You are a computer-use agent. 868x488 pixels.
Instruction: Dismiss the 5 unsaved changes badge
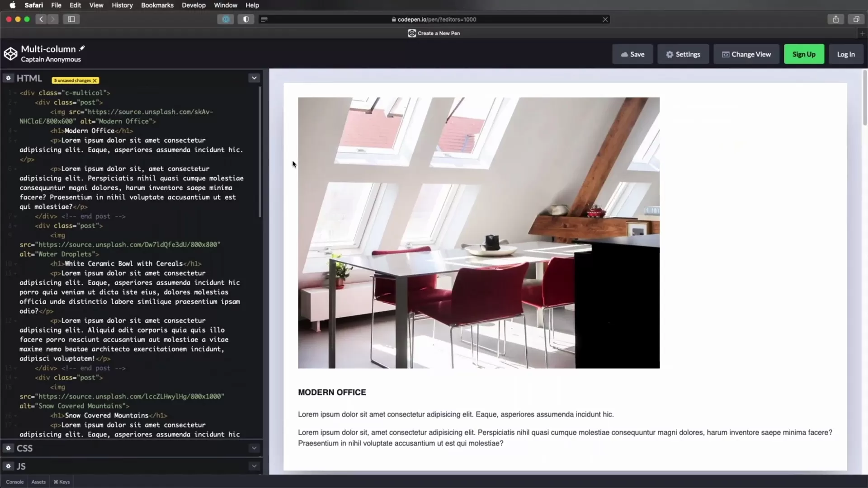(94, 80)
